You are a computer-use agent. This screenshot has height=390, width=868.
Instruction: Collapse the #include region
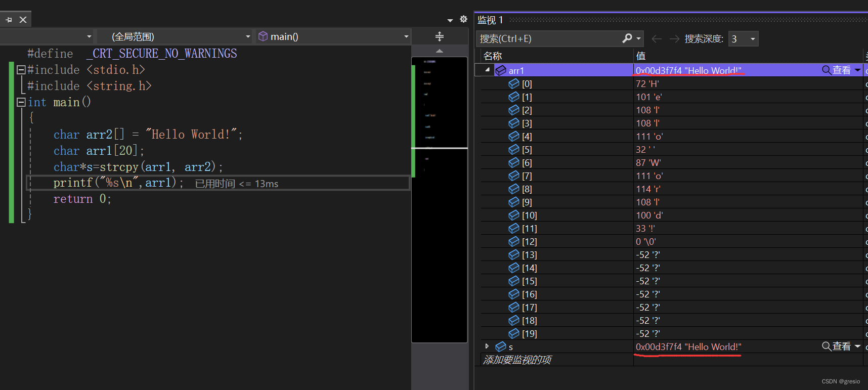pyautogui.click(x=21, y=70)
